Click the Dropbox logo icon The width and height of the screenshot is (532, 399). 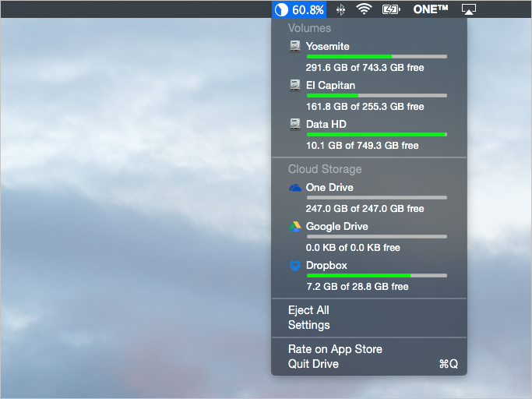point(295,266)
